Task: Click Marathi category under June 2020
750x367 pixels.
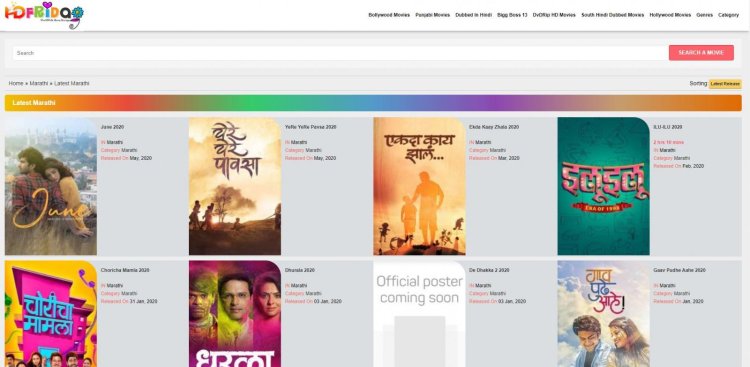Action: [x=129, y=150]
